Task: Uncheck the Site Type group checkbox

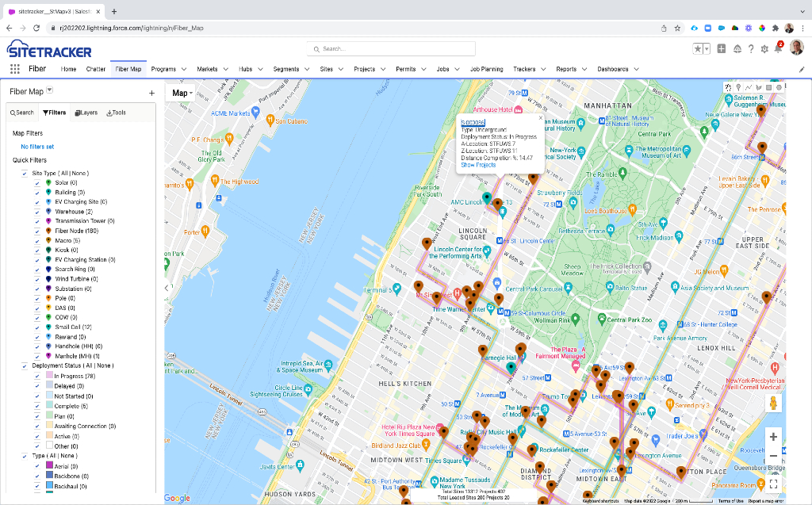Action: click(x=25, y=174)
